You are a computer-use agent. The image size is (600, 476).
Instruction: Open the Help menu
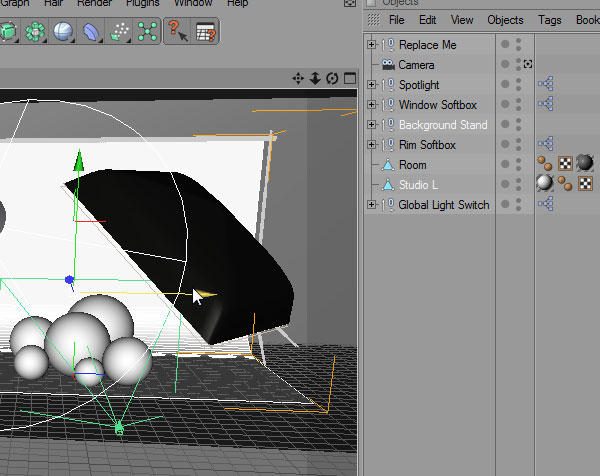237,3
